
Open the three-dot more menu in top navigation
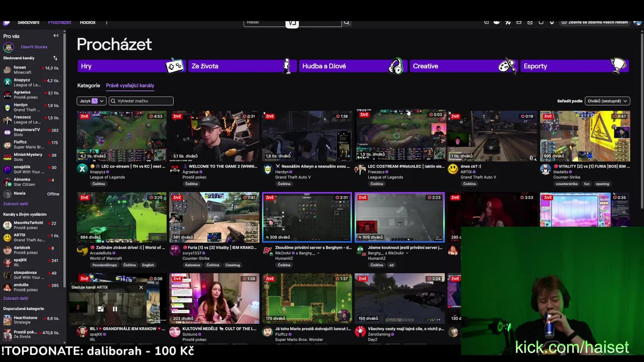106,23
